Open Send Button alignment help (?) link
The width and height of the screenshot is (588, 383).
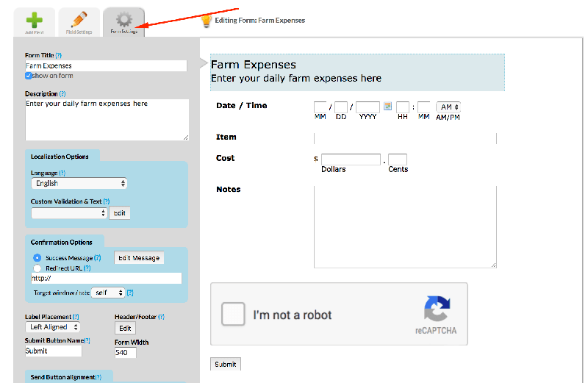tap(98, 377)
